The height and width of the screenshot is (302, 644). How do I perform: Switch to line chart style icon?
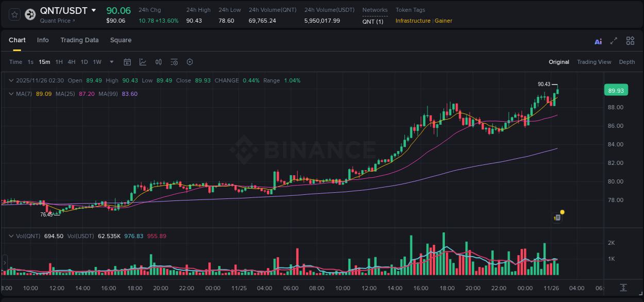click(x=143, y=62)
